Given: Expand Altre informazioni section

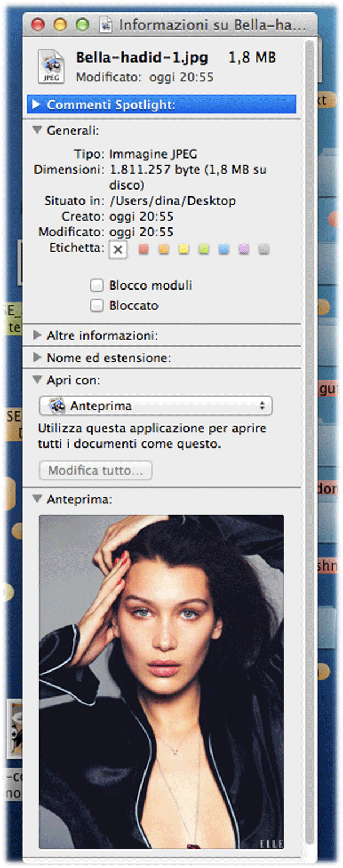Looking at the screenshot, I should click(x=37, y=336).
